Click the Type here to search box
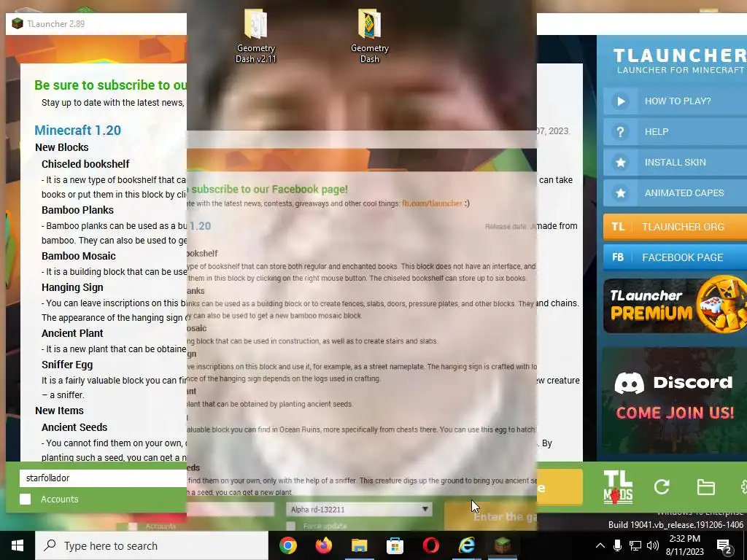The width and height of the screenshot is (747, 560). tap(152, 545)
